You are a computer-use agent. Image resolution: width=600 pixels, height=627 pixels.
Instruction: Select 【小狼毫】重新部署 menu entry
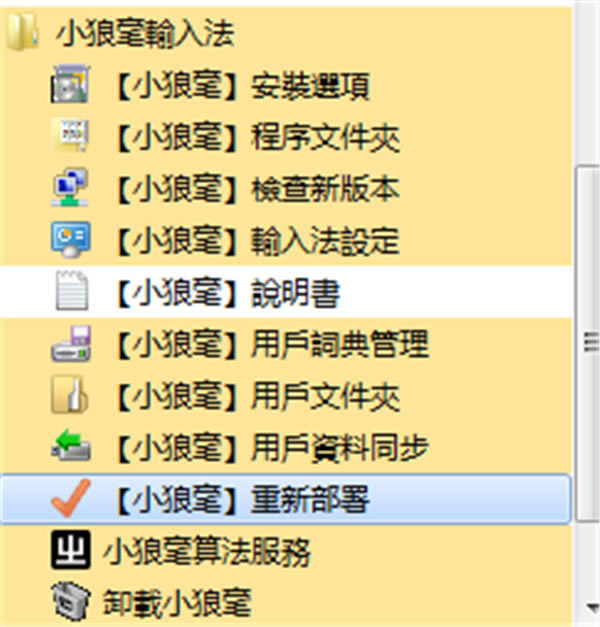tap(286, 499)
